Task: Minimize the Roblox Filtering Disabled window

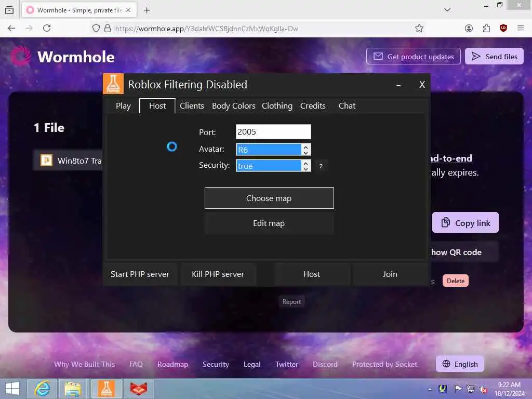Action: pyautogui.click(x=398, y=85)
